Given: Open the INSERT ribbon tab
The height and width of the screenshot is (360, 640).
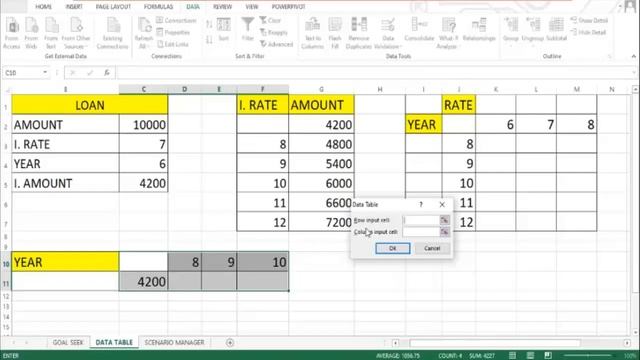Looking at the screenshot, I should 74,7.
